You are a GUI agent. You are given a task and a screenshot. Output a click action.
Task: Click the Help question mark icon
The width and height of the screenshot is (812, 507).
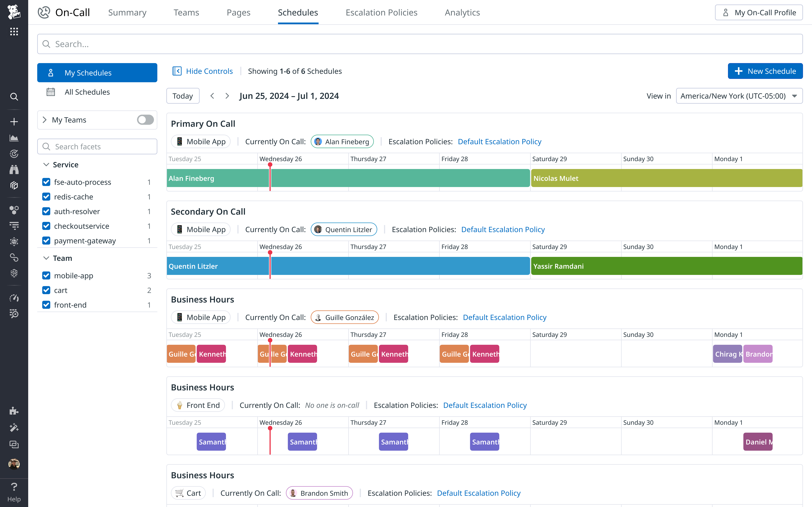(14, 487)
